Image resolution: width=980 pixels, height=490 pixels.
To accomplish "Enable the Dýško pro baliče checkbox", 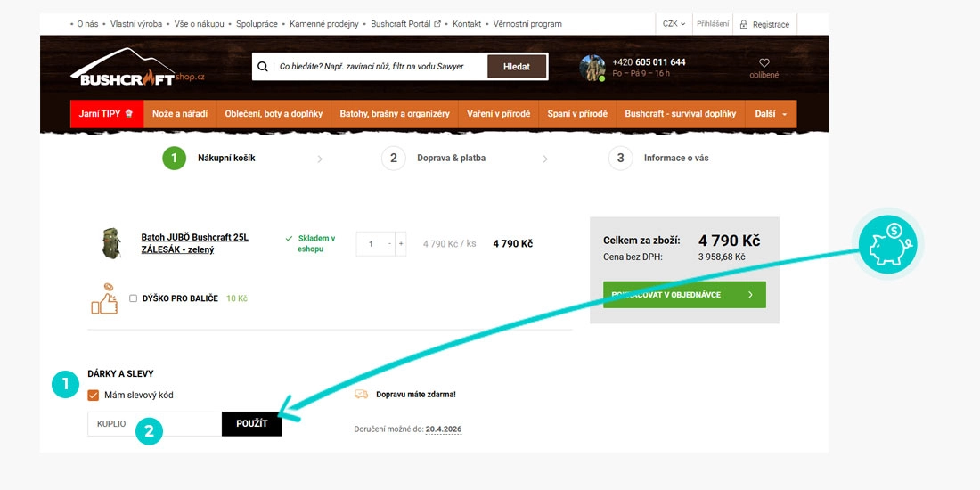I will (133, 298).
